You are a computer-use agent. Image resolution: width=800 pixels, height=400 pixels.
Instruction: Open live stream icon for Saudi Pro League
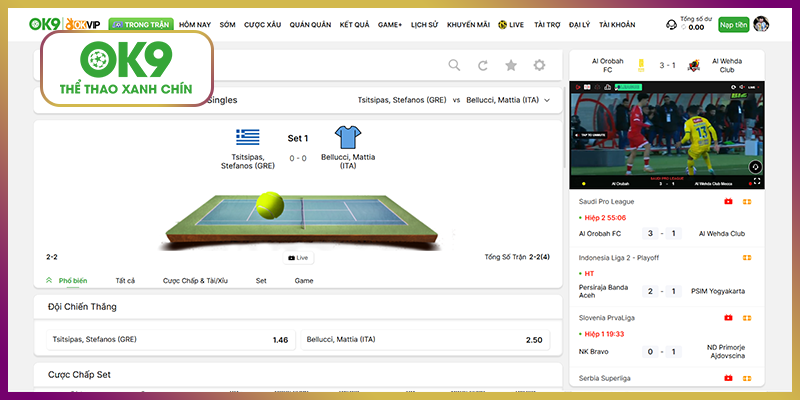pyautogui.click(x=728, y=201)
